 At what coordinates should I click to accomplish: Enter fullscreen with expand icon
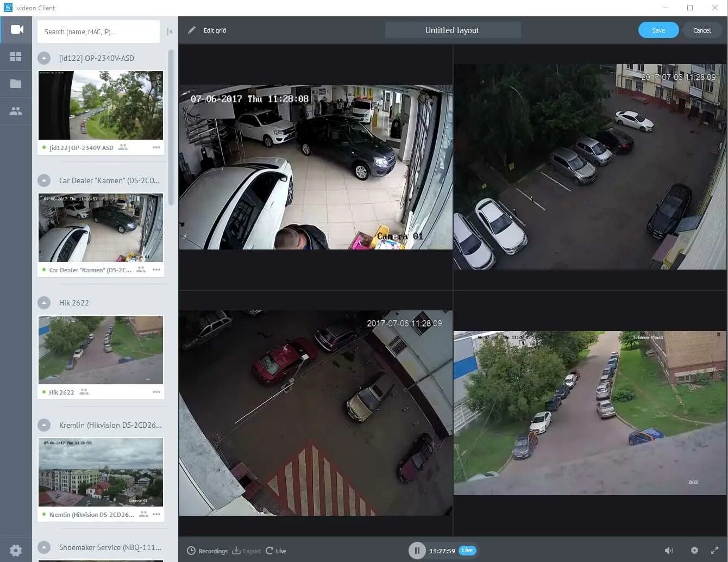(714, 551)
